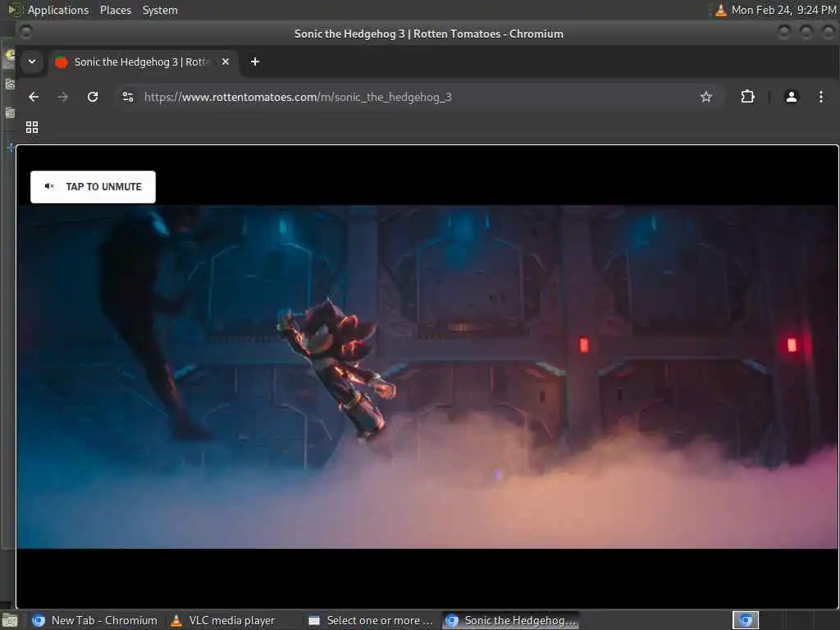The height and width of the screenshot is (630, 840).
Task: Open the Chromium three-dot menu
Action: tap(820, 97)
